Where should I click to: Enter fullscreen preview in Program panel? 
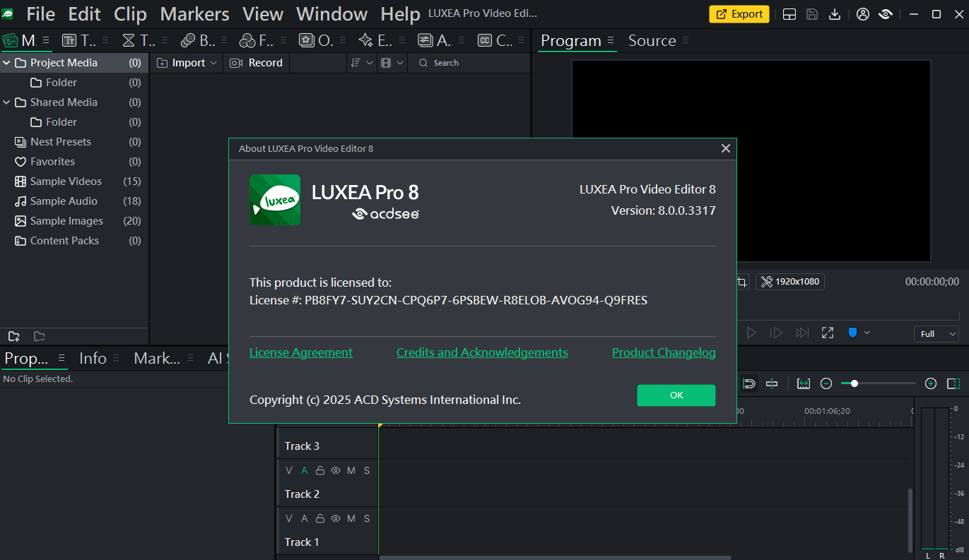click(827, 333)
